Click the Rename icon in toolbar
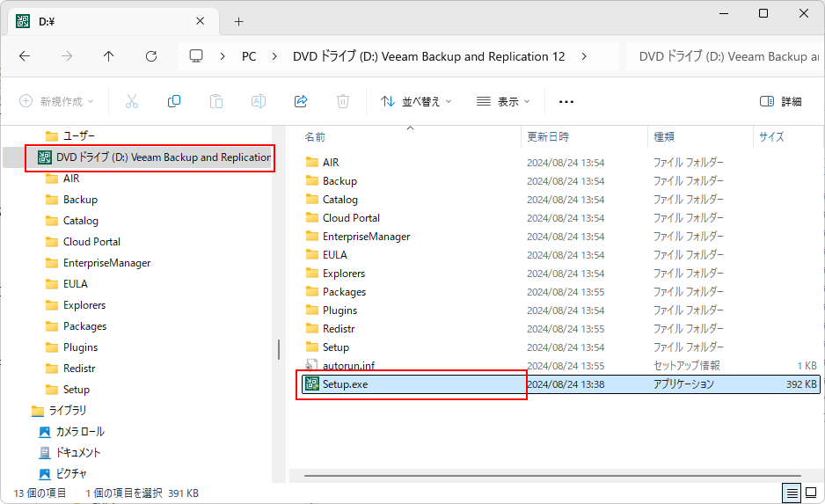The width and height of the screenshot is (825, 504). [259, 101]
